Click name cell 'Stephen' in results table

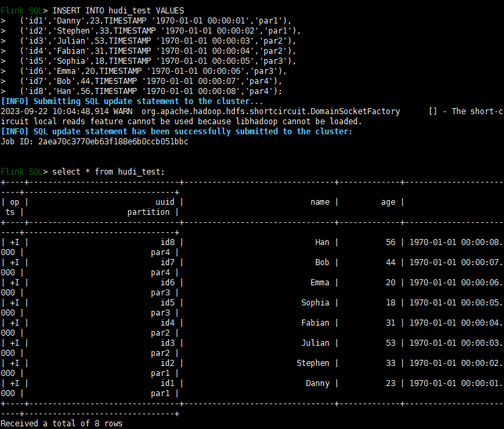[313, 363]
